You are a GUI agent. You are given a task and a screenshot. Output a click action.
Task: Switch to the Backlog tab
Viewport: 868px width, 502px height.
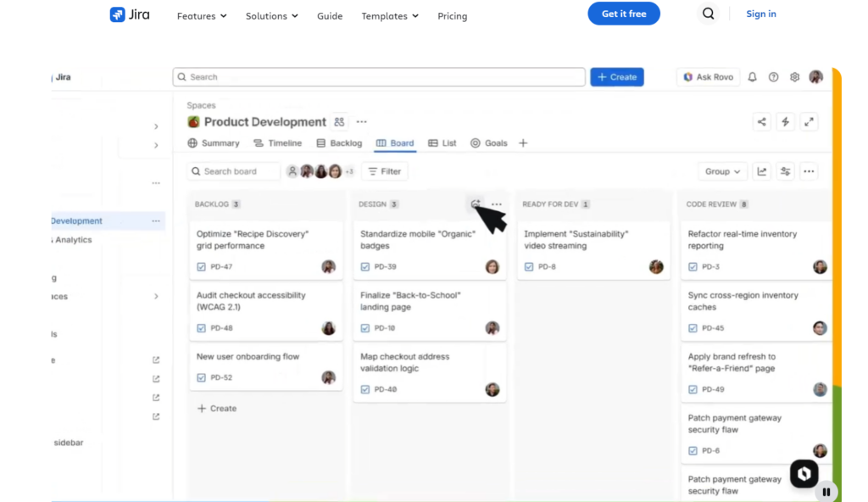339,143
